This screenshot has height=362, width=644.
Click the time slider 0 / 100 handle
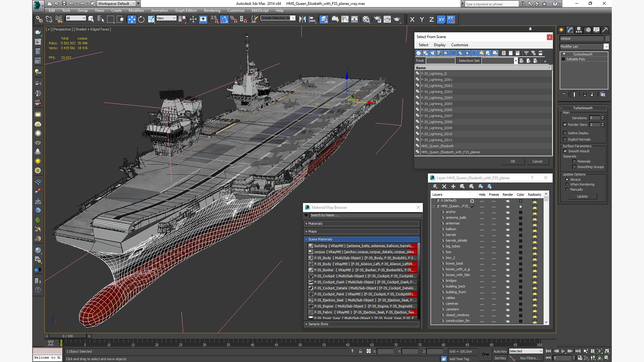68,336
